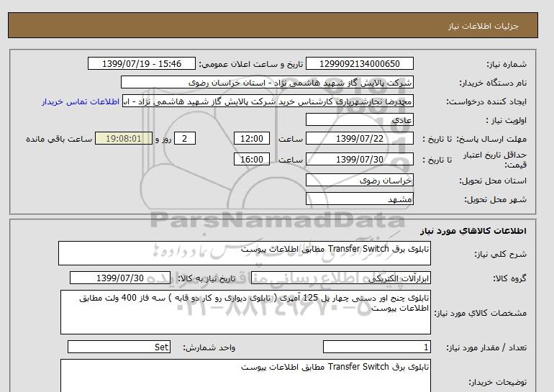Select the تاریخ و ساعت اعلان عمومی field
554x392 pixels.
[x=141, y=64]
